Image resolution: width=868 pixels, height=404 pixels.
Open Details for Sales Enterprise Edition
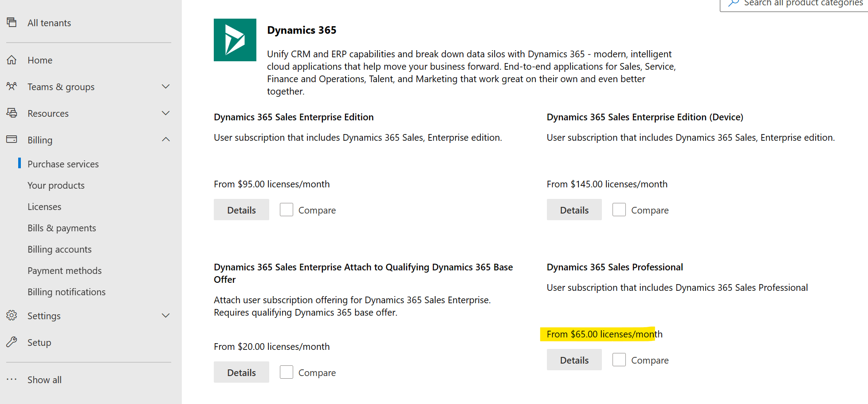pos(241,210)
